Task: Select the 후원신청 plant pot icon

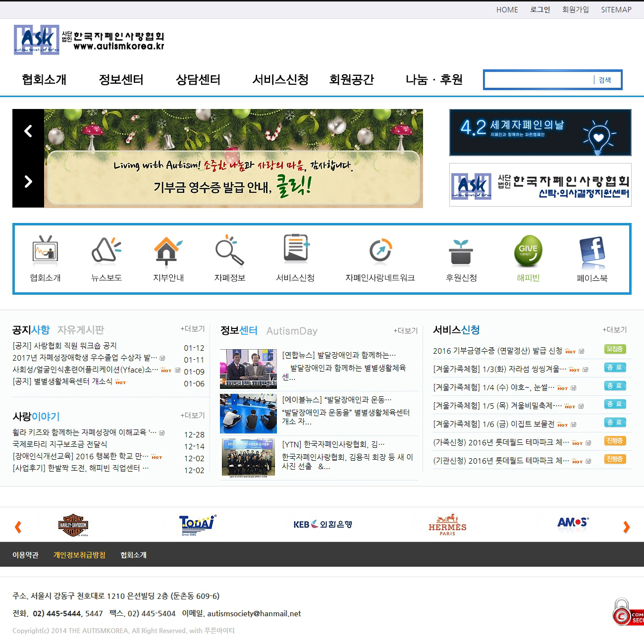Action: (x=461, y=251)
